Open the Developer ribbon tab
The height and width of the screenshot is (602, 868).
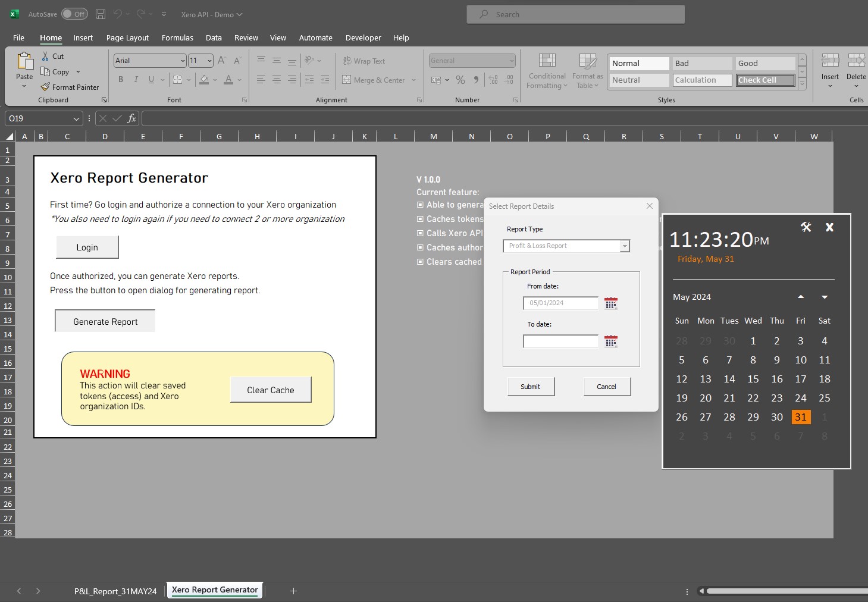coord(363,37)
